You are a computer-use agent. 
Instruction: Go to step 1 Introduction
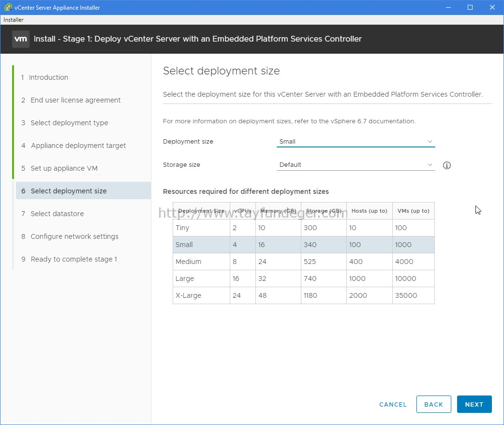point(44,77)
